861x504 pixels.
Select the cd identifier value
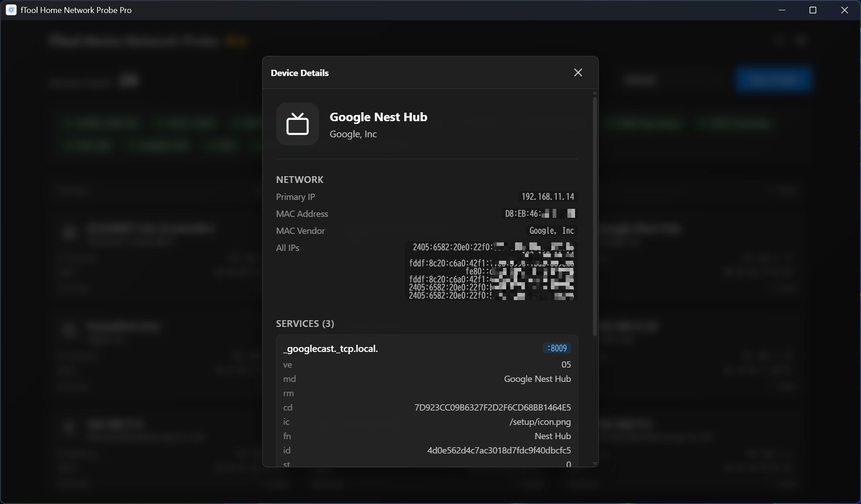pos(492,407)
